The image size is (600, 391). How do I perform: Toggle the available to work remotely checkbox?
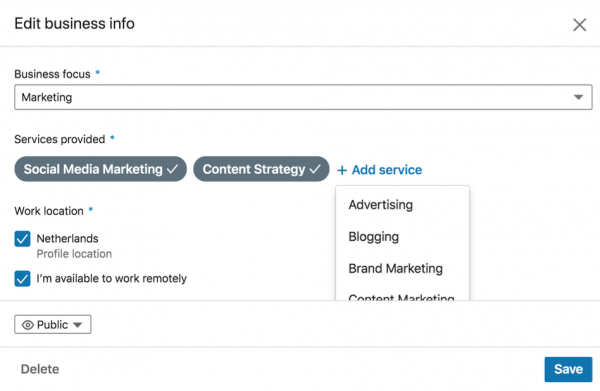point(22,279)
